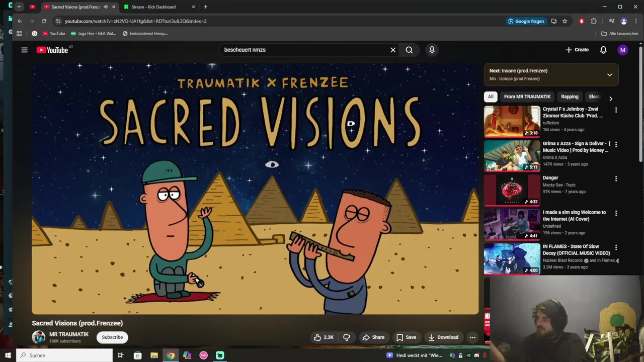Select the From MR TRAUMATIK chip

point(527,97)
